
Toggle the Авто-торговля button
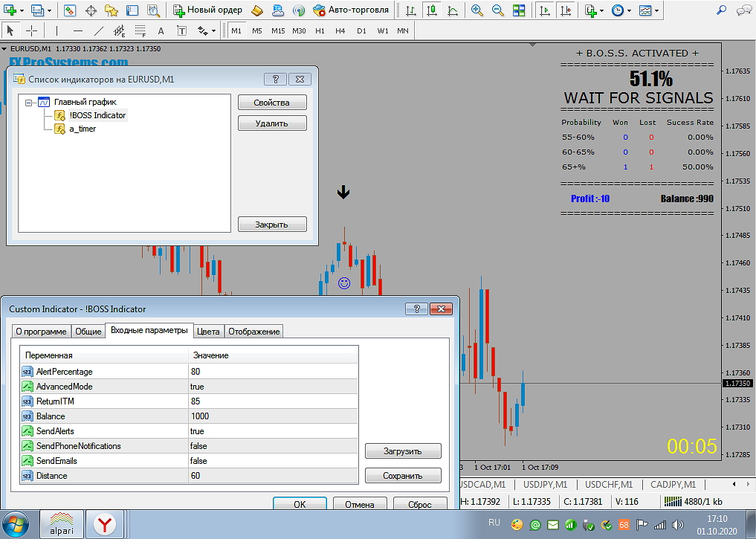[351, 10]
